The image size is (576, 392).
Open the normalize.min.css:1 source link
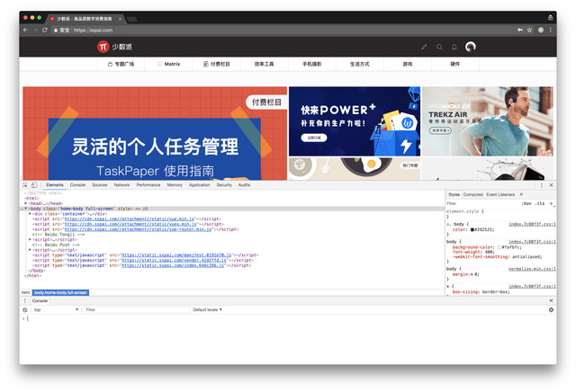coord(532,269)
